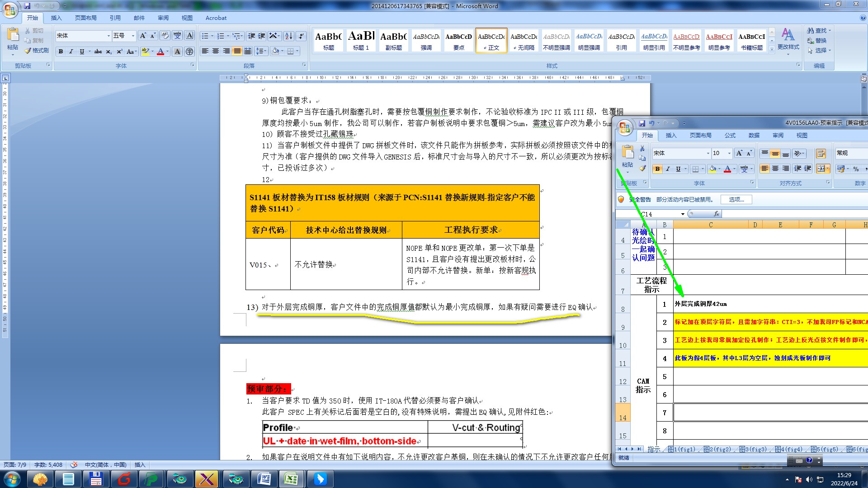Image resolution: width=868 pixels, height=488 pixels.
Task: Click Excel's cut scissors icon
Action: pyautogui.click(x=642, y=149)
